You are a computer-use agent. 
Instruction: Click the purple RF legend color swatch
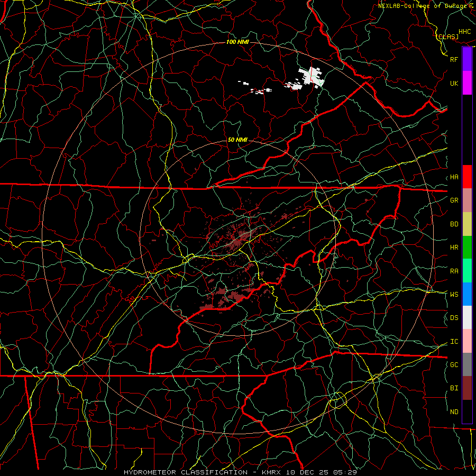click(x=467, y=59)
